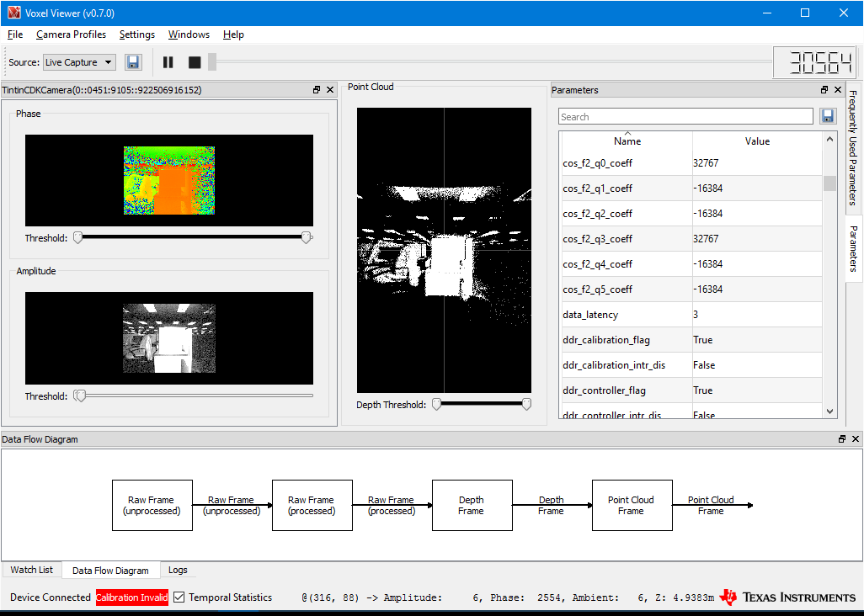
Task: Click the ddr_controller_flag value True
Action: [x=702, y=390]
